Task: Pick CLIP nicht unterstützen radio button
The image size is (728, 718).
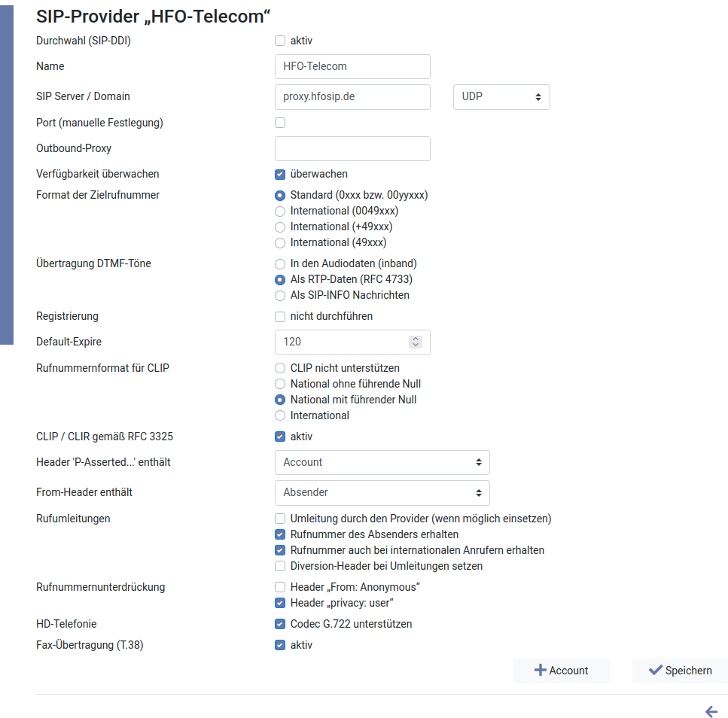Action: click(280, 368)
